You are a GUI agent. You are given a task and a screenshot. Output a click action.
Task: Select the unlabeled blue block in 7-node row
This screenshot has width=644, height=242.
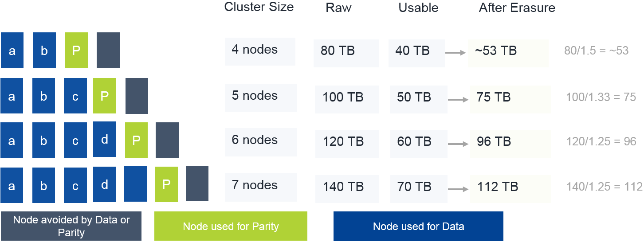click(x=135, y=184)
